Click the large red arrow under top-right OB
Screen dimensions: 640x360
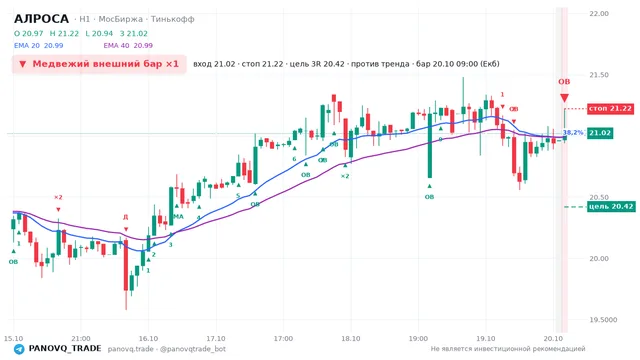[564, 98]
